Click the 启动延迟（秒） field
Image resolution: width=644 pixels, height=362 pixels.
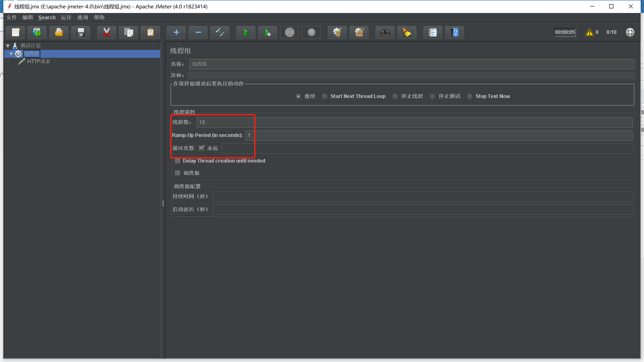[x=423, y=209]
